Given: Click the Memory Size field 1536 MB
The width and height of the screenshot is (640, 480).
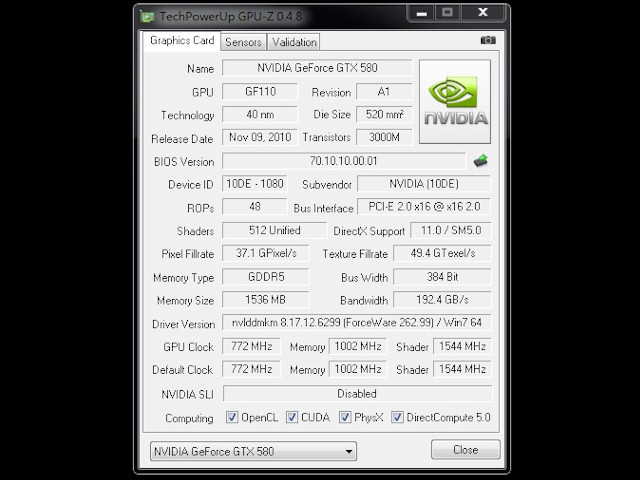Looking at the screenshot, I should (266, 300).
